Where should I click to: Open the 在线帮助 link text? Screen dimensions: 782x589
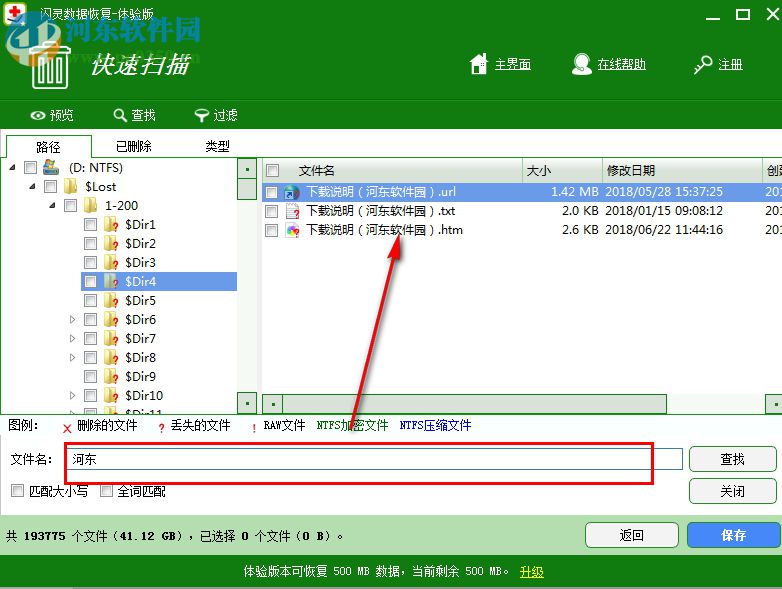[x=621, y=64]
